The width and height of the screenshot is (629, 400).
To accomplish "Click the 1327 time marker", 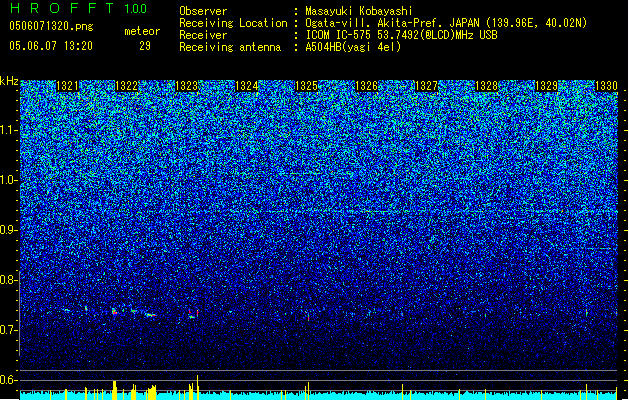I will pyautogui.click(x=426, y=86).
